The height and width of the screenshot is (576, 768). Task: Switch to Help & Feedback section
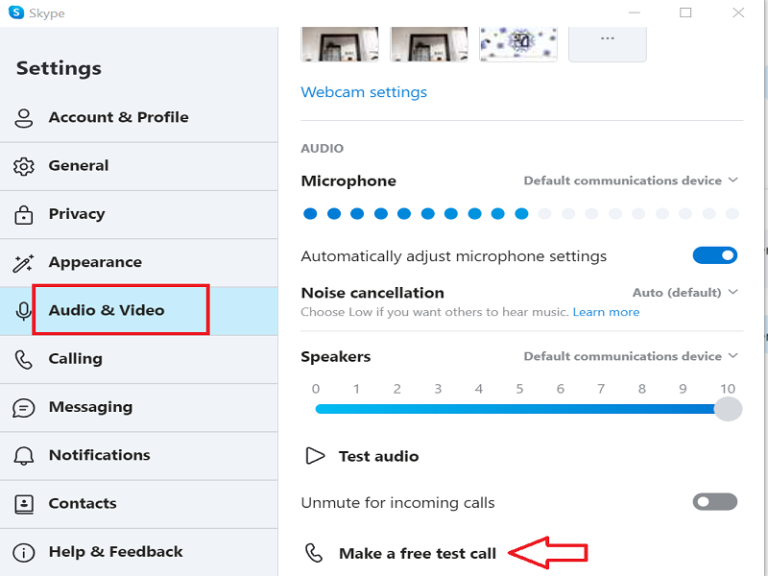(x=115, y=552)
